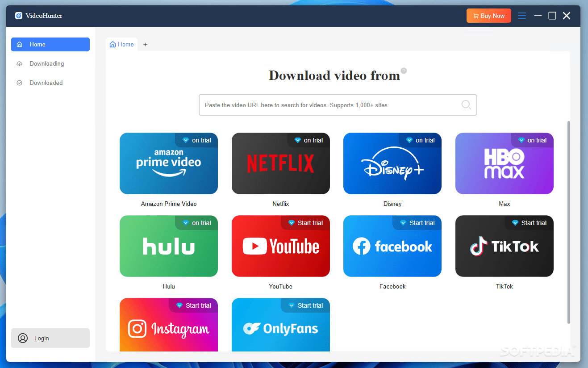Click the vertical scrollbar of the service list
This screenshot has width=588, height=368.
click(x=568, y=222)
